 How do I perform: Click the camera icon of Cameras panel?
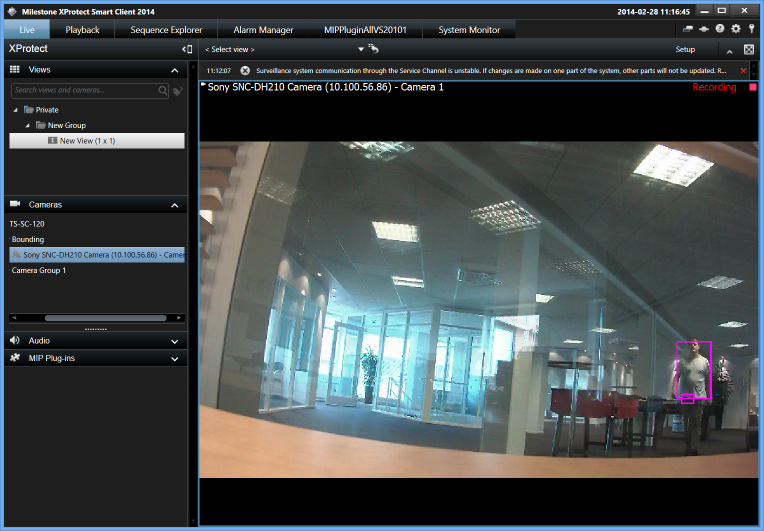point(15,204)
